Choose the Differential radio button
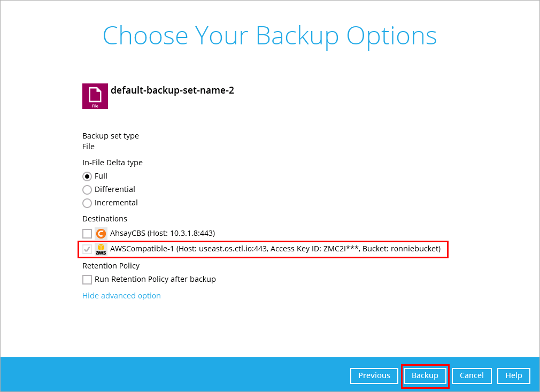 (x=87, y=190)
